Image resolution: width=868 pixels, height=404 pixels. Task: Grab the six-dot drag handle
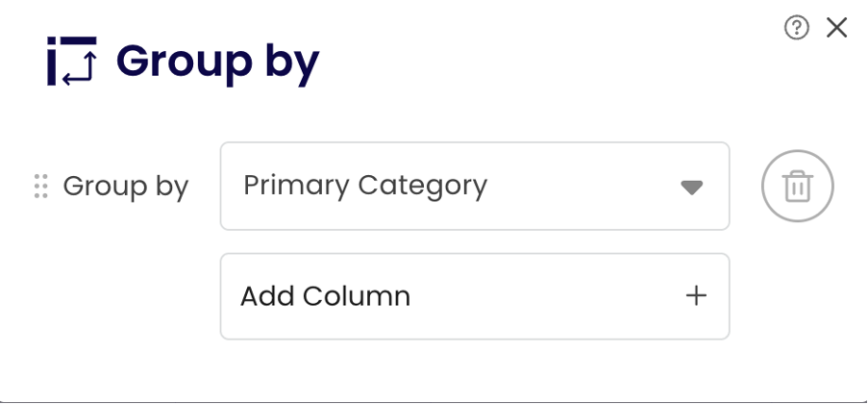[x=40, y=186]
